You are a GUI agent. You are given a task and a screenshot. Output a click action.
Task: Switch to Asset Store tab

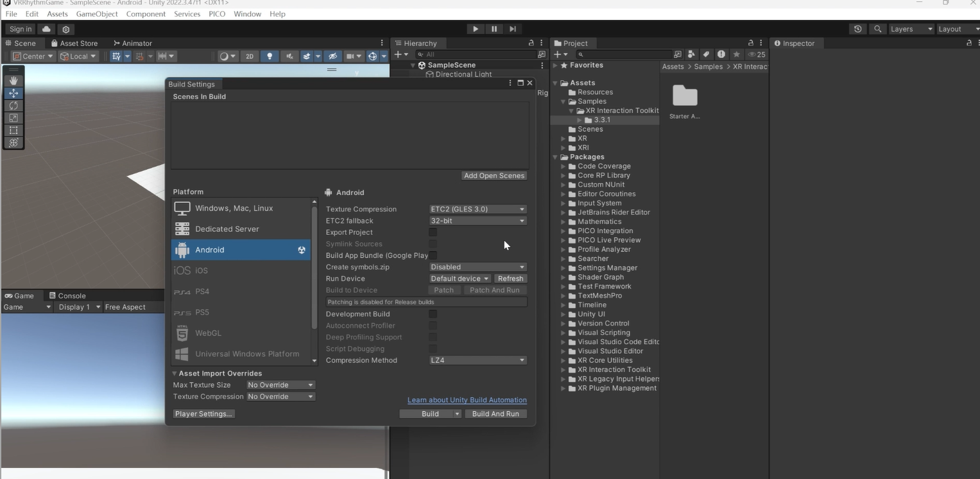click(x=74, y=43)
